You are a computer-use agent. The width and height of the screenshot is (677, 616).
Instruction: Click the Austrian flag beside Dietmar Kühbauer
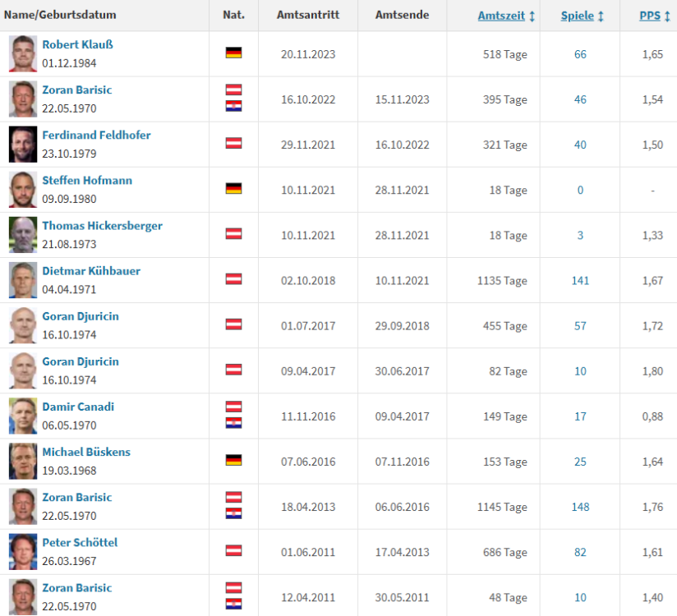pyautogui.click(x=233, y=278)
